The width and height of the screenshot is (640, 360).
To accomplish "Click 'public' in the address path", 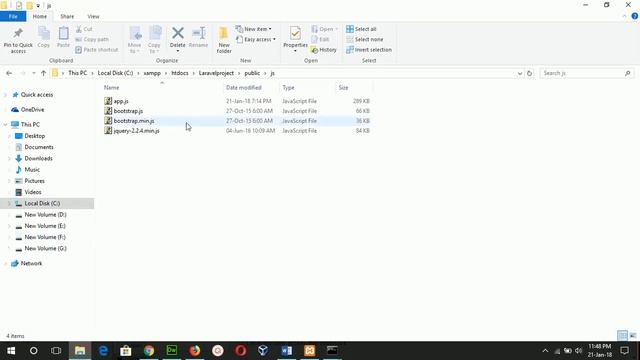I will [x=252, y=73].
